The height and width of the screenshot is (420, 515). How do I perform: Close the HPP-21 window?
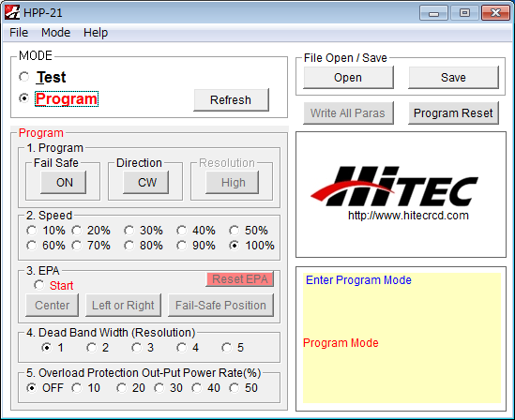[495, 13]
